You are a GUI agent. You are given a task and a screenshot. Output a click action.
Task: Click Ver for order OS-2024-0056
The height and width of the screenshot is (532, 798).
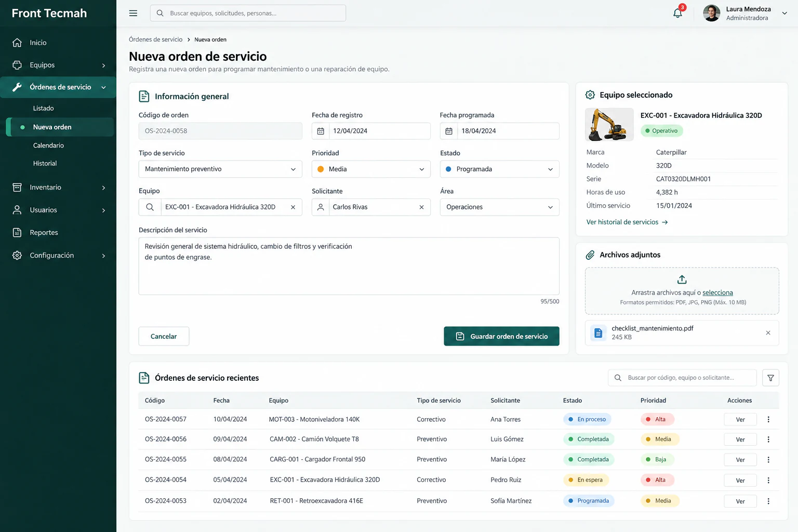pos(740,440)
